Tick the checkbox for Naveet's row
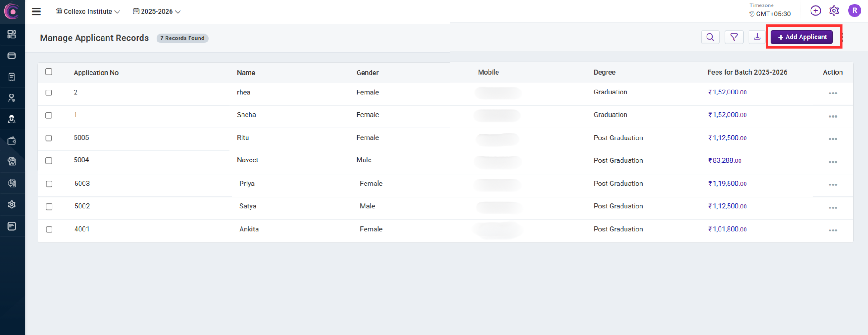 [49, 160]
